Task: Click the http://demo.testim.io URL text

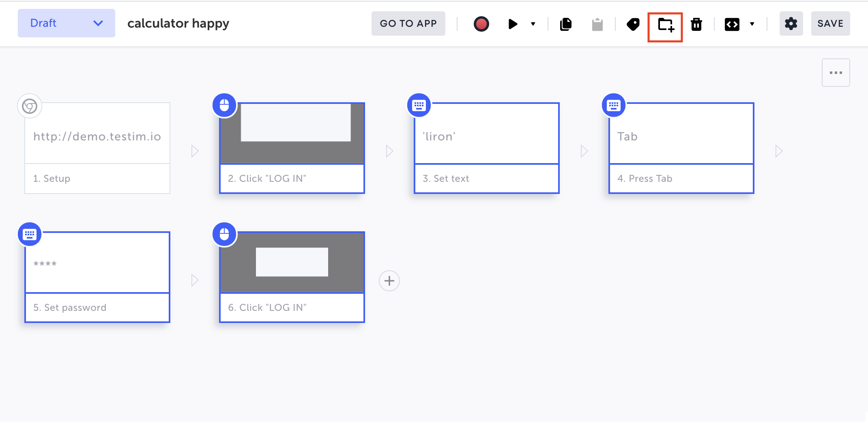Action: pos(97,136)
